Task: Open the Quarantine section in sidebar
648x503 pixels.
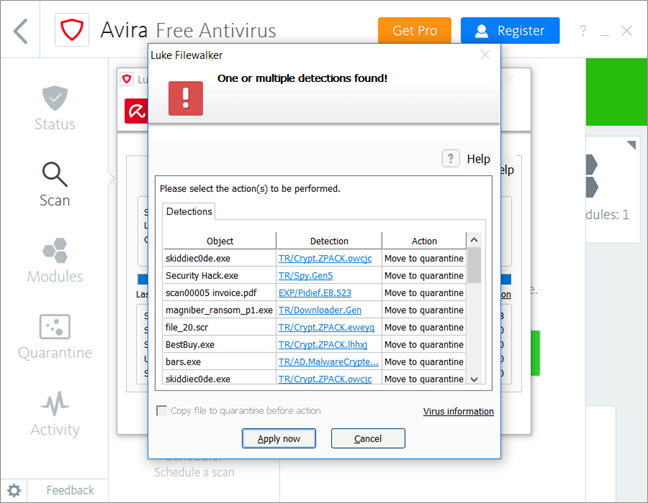Action: pos(55,337)
